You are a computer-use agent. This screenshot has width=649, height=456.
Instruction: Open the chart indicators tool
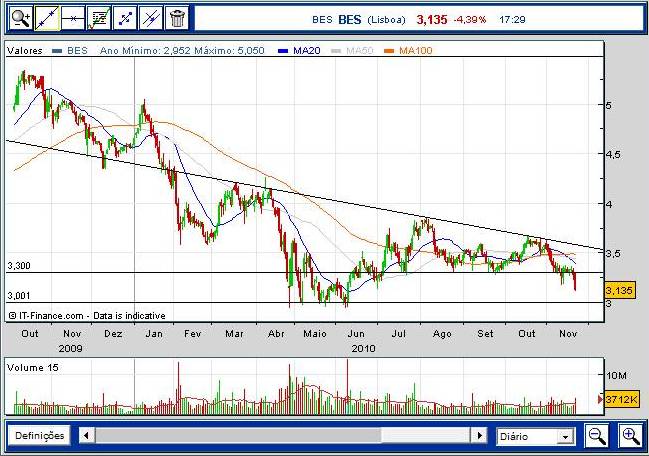tap(99, 18)
